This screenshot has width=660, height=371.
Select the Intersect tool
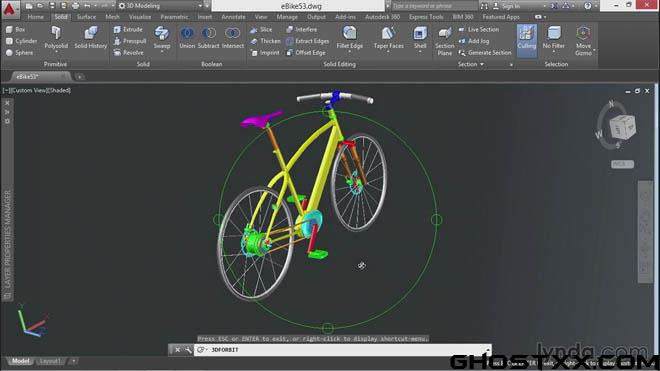coord(232,38)
